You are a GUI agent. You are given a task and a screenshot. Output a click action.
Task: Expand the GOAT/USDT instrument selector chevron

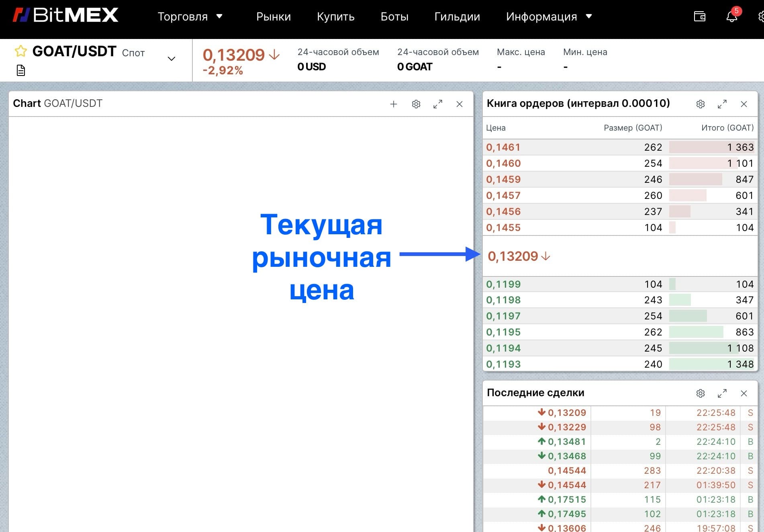coord(172,59)
